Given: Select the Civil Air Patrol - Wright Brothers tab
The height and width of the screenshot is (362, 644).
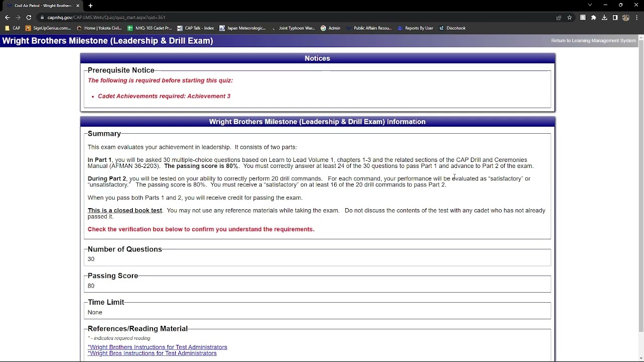Looking at the screenshot, I should tap(43, 6).
